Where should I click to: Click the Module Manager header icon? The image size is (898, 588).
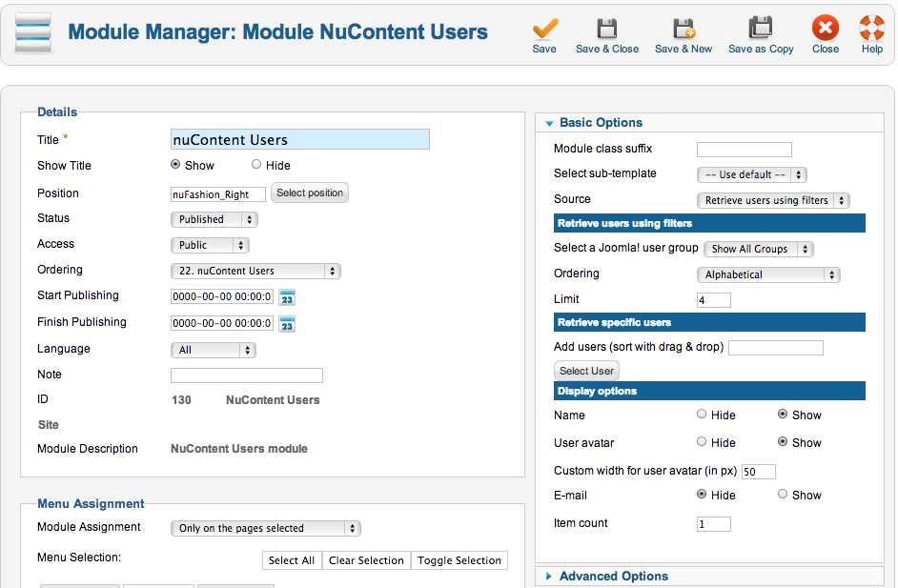pyautogui.click(x=33, y=32)
